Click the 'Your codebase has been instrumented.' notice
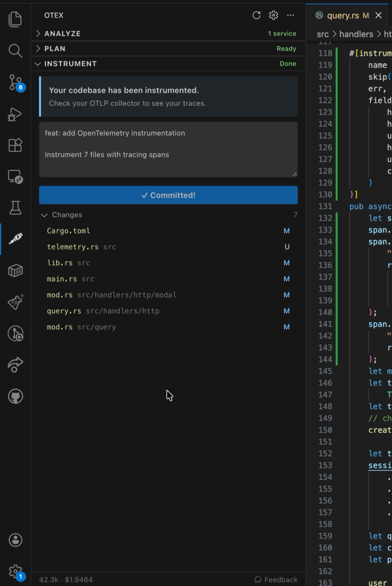The height and width of the screenshot is (586, 392). 168,96
